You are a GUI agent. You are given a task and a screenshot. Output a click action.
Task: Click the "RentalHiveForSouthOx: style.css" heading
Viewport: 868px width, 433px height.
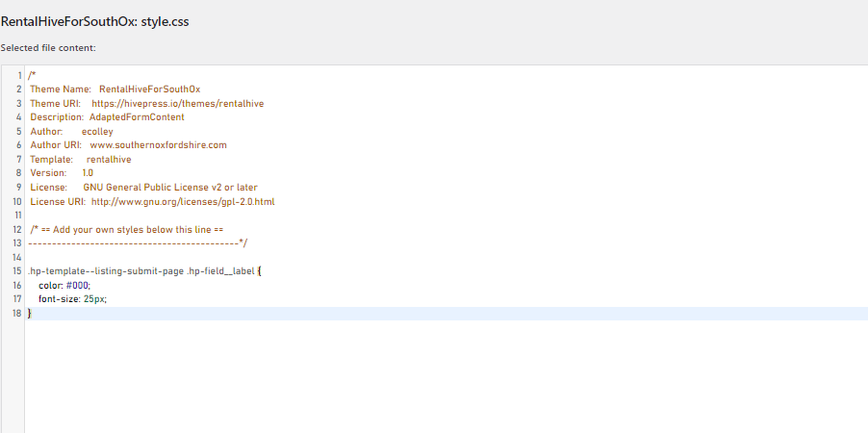[x=94, y=21]
